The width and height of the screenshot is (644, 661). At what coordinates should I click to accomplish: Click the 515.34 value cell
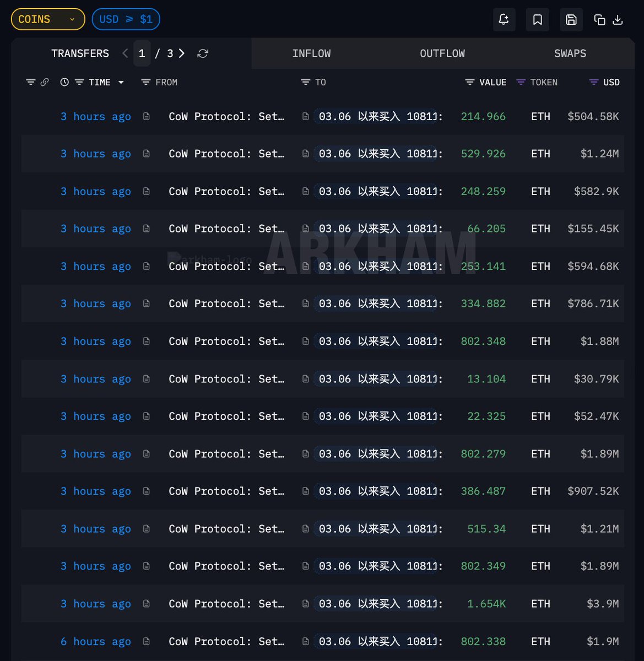486,529
